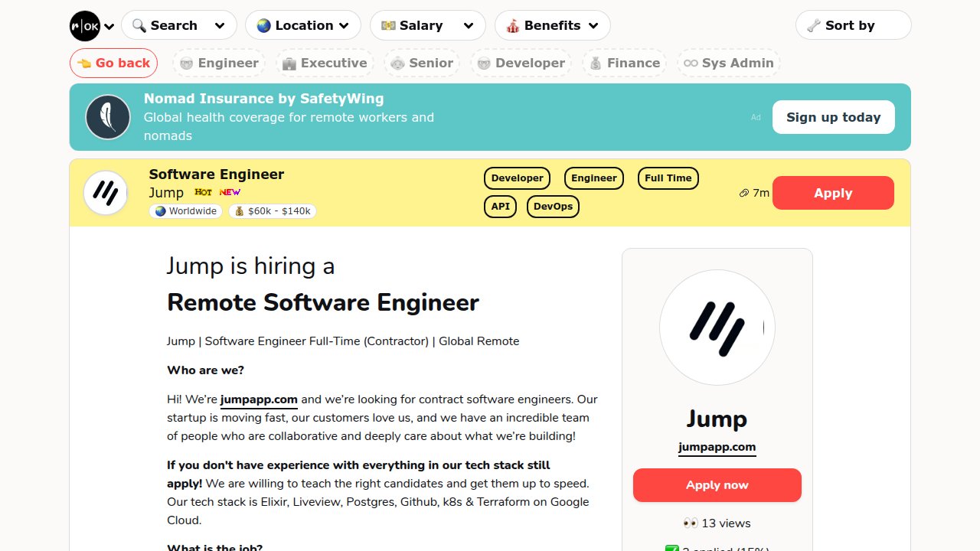Click the large Jump logo thumbnail
The height and width of the screenshot is (551, 980).
pyautogui.click(x=717, y=328)
